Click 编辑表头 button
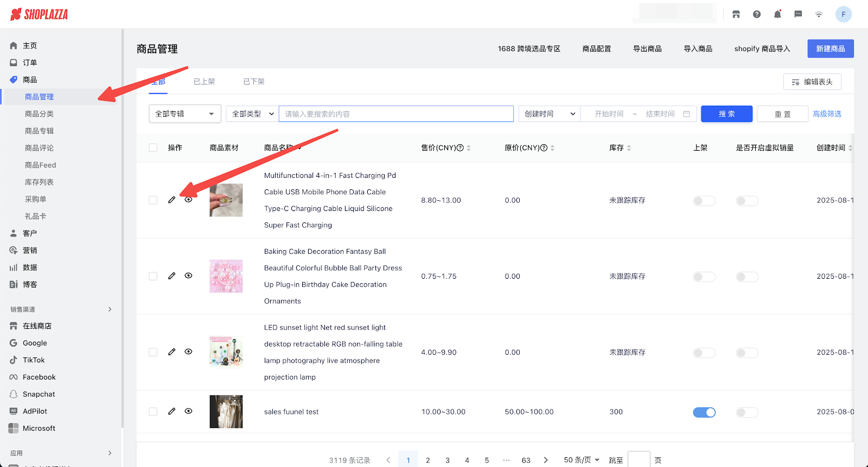 click(x=812, y=82)
